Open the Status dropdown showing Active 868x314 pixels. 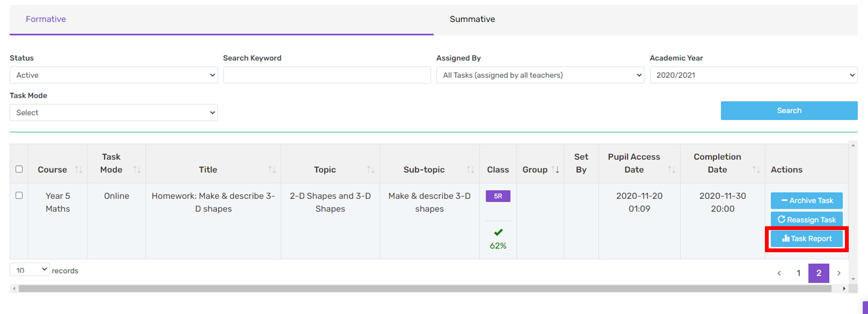coord(114,75)
